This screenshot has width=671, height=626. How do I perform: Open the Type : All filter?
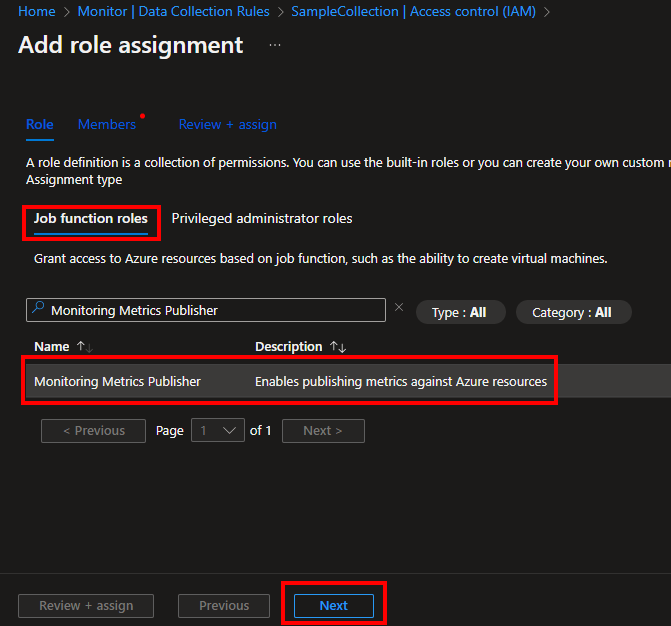[x=460, y=312]
